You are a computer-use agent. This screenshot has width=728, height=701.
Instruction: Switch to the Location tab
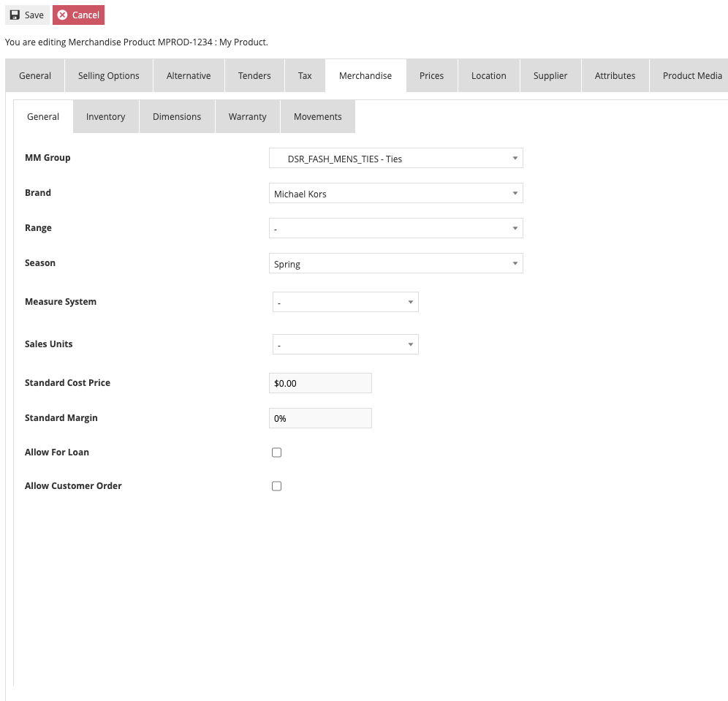pyautogui.click(x=489, y=76)
